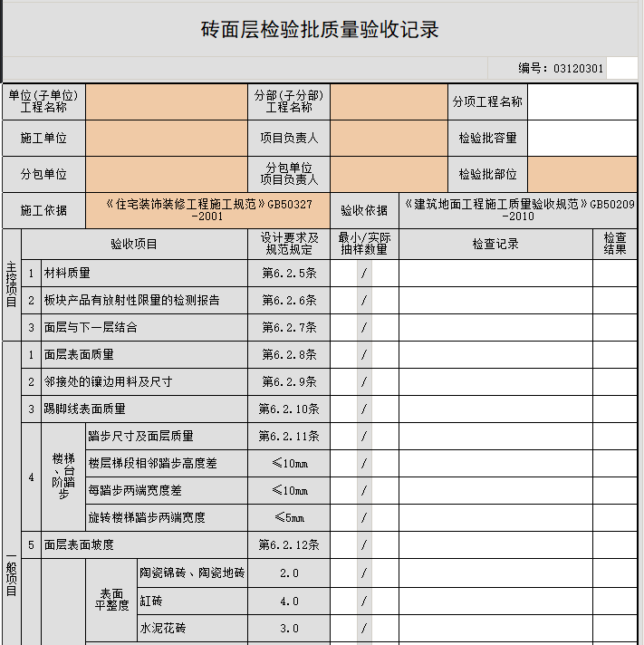Image resolution: width=644 pixels, height=645 pixels.
Task: Click the 检查结果 cell in 踢脚线表面质量 row
Action: click(615, 409)
